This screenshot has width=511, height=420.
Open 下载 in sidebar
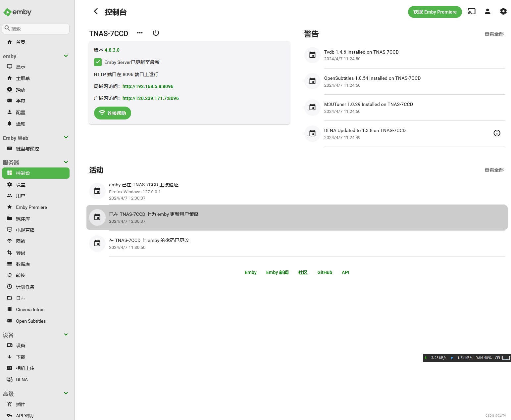(x=36, y=357)
